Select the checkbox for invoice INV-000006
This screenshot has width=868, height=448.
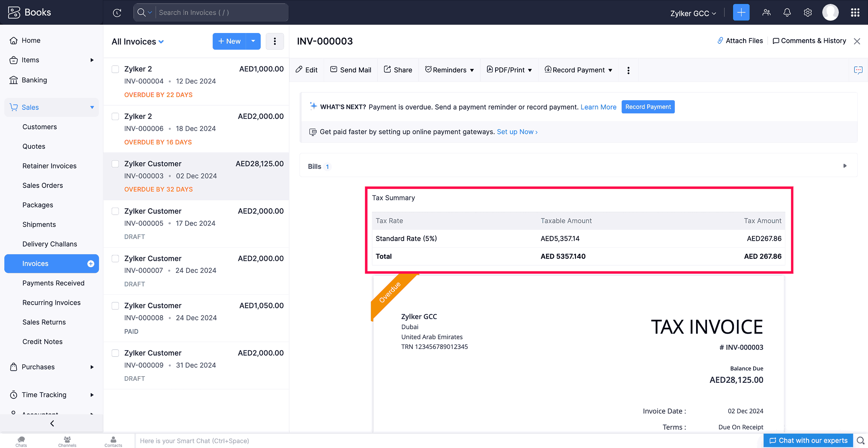click(115, 116)
